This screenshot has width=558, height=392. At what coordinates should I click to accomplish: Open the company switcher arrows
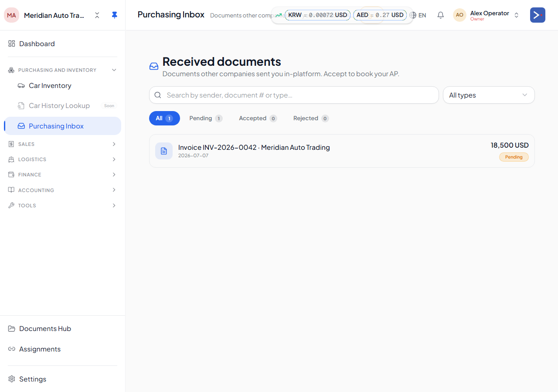point(97,15)
